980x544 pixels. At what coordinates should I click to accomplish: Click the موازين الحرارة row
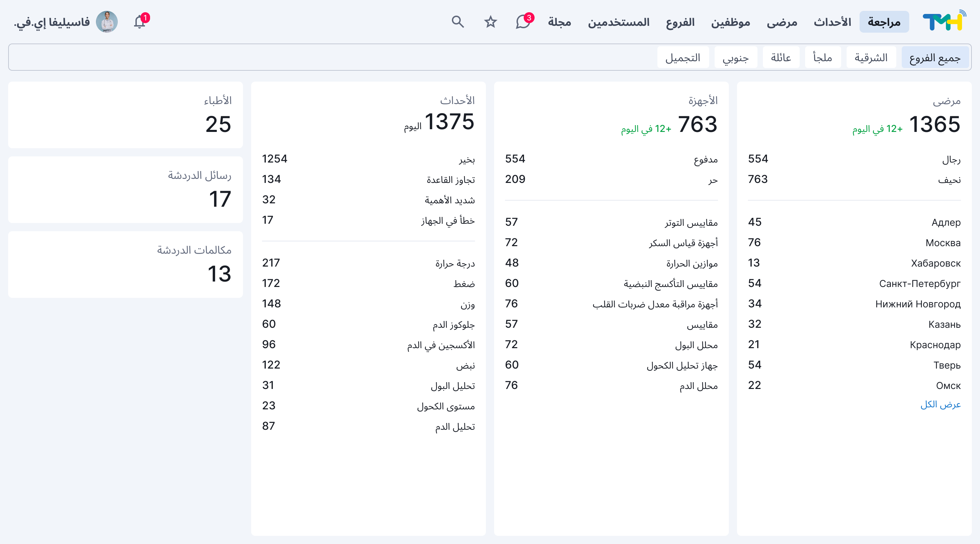(611, 263)
